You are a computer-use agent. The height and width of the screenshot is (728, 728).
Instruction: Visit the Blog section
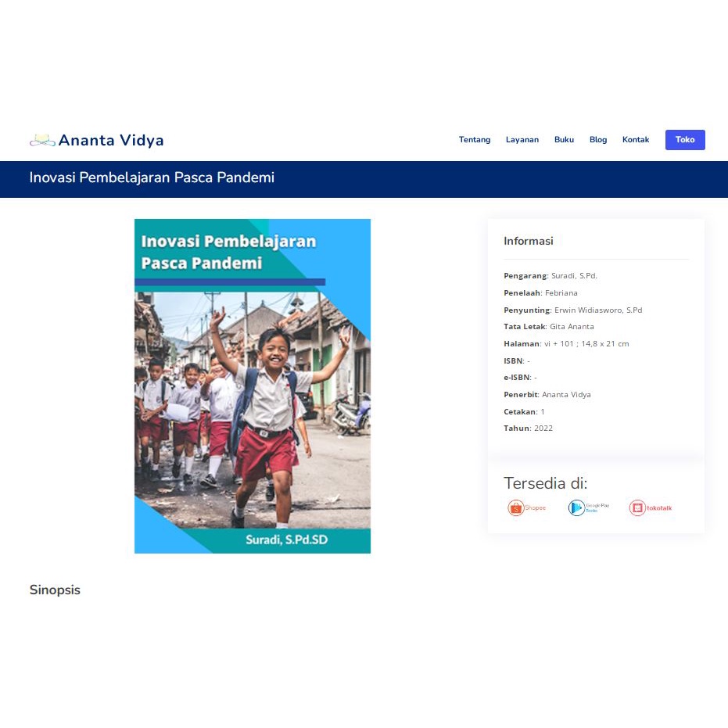tap(598, 140)
